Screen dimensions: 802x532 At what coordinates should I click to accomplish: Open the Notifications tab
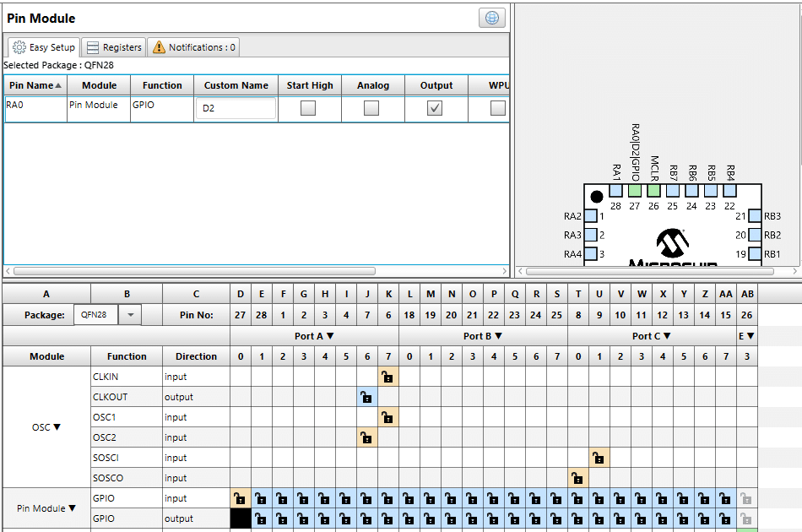(x=194, y=47)
